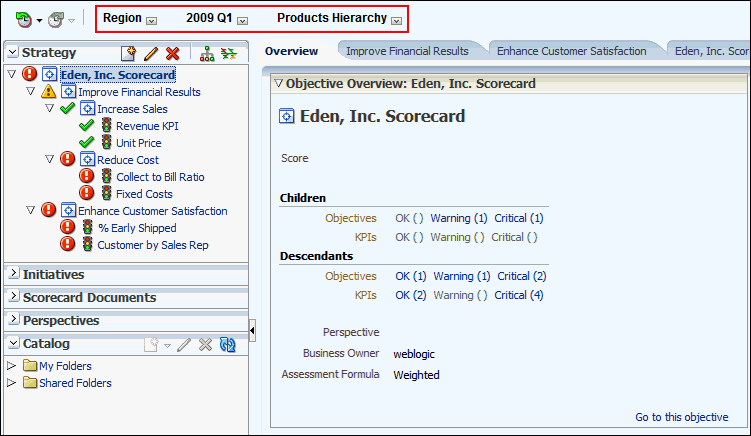The height and width of the screenshot is (436, 751).
Task: Click the Catalog delete X icon
Action: (x=205, y=344)
